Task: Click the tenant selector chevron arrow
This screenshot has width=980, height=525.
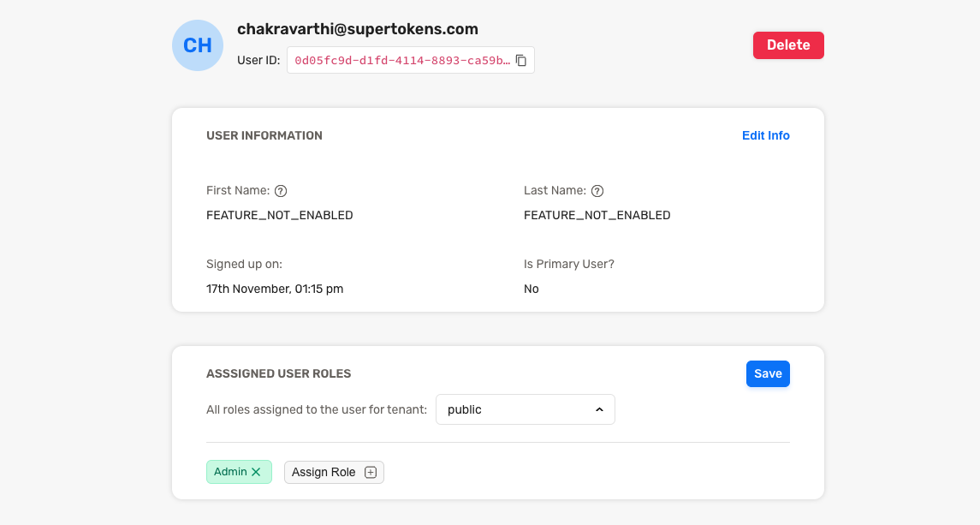Action: pos(599,410)
